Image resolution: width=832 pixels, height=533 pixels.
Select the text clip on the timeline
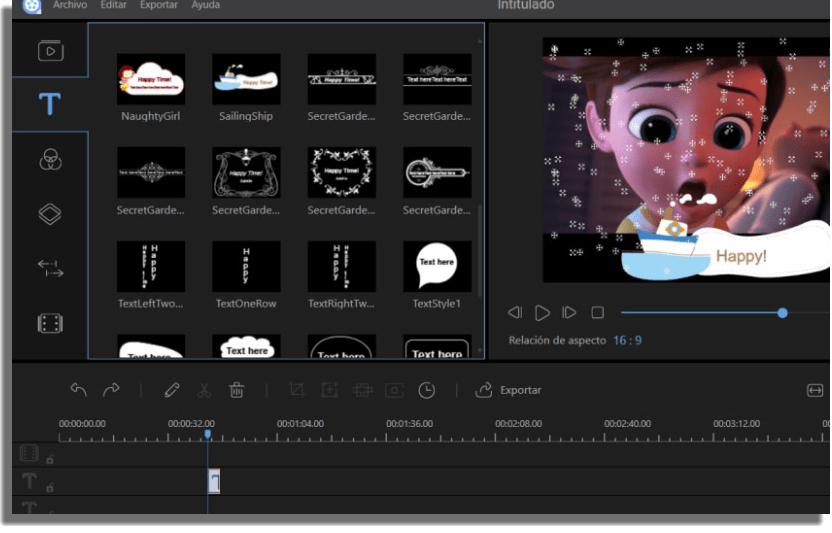pos(214,482)
